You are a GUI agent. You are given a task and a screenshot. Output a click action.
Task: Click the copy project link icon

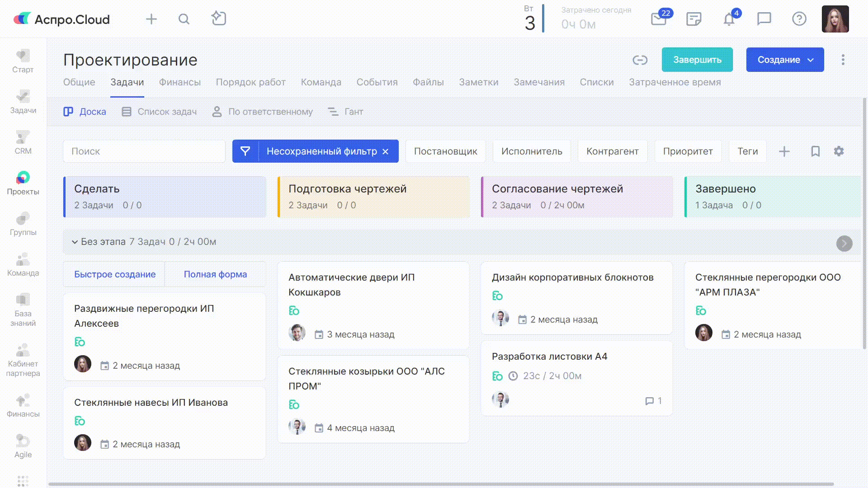(x=640, y=60)
